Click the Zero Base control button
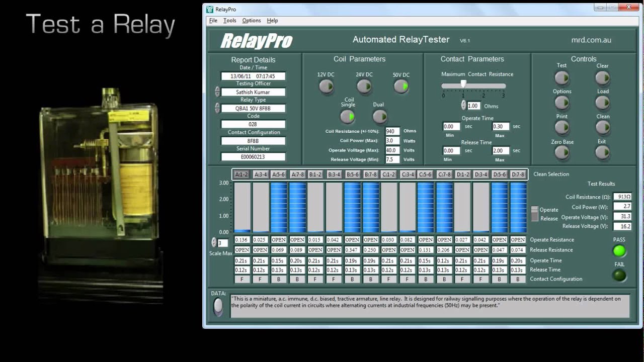 pos(561,153)
